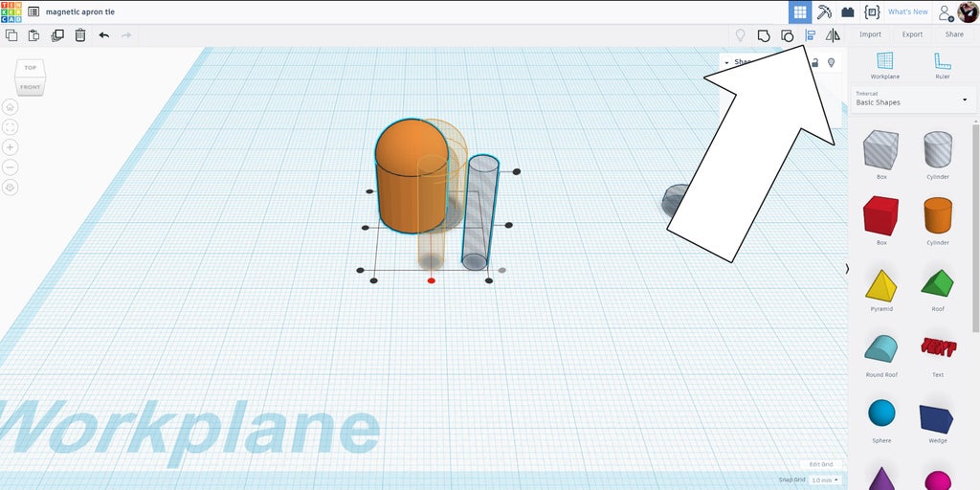The width and height of the screenshot is (980, 490).
Task: Undo the last action
Action: tap(103, 35)
